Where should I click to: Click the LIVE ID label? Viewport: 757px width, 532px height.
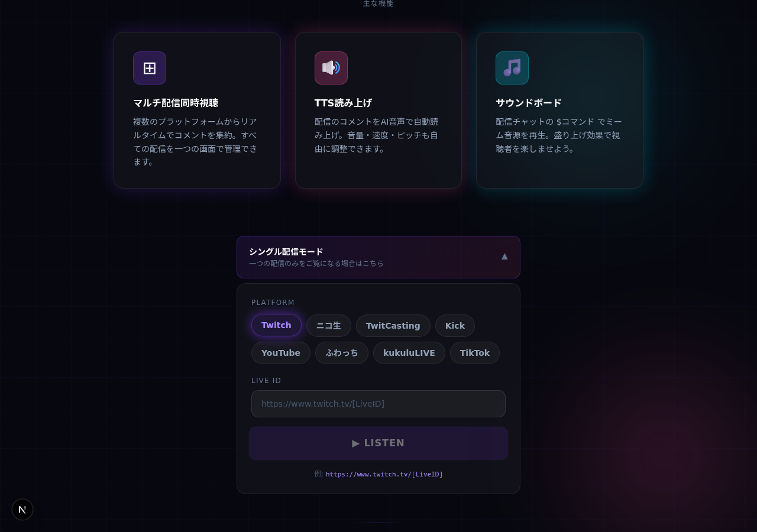click(266, 381)
